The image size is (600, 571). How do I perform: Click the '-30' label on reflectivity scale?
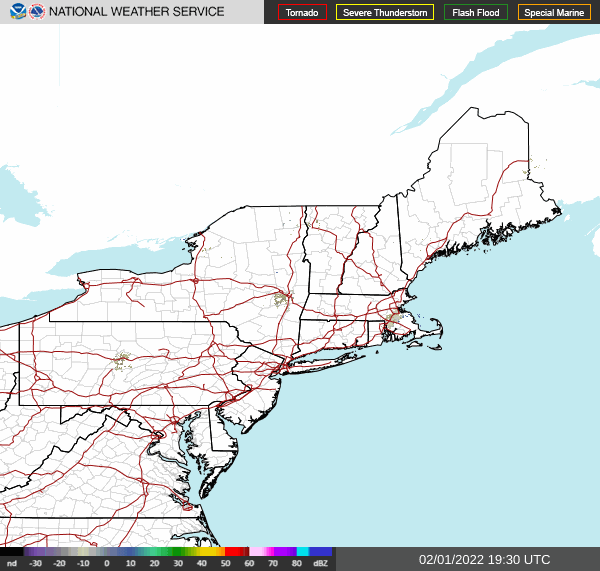[35, 564]
